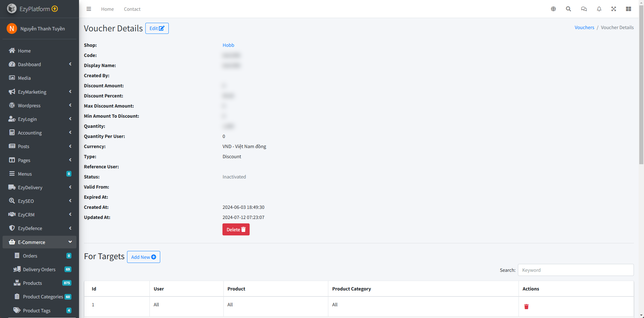
Task: Open Delivery Orders in the sidebar
Action: click(39, 269)
